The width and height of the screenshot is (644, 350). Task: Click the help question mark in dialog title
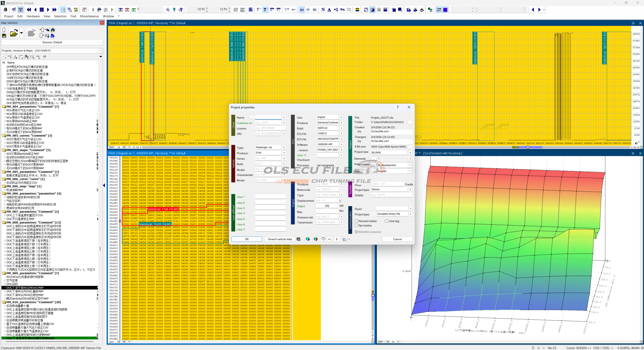(x=398, y=107)
